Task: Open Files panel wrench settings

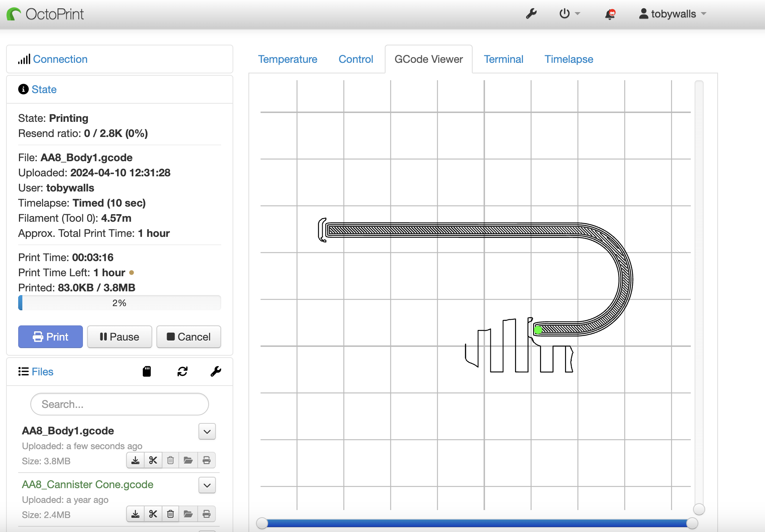Action: (x=216, y=372)
